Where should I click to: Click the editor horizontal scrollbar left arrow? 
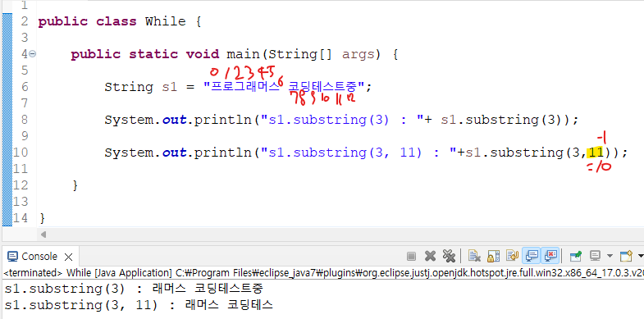point(43,235)
